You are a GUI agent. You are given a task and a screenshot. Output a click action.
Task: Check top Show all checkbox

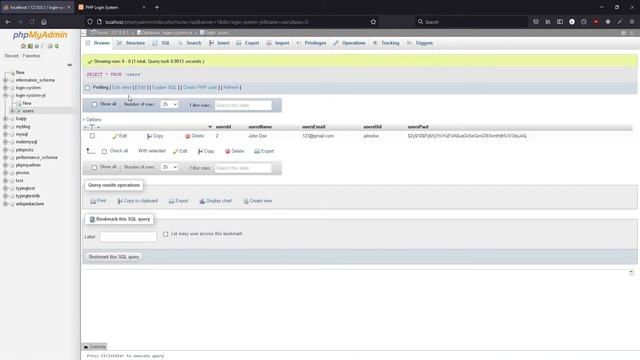(x=94, y=104)
